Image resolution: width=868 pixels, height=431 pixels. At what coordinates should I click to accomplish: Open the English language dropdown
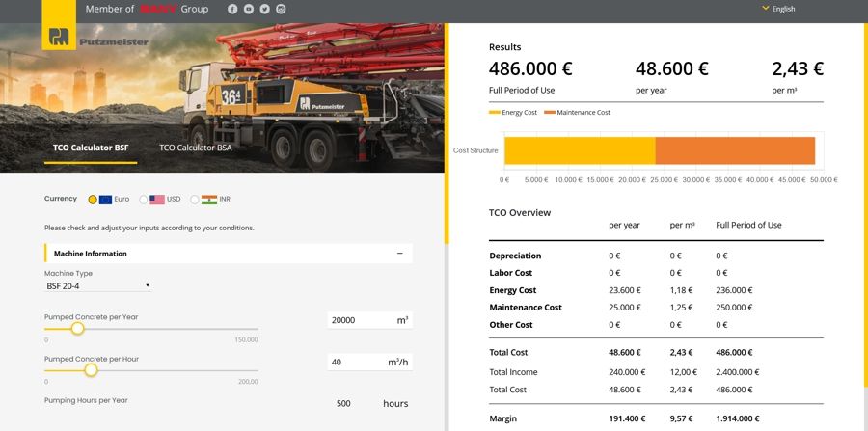[x=779, y=9]
